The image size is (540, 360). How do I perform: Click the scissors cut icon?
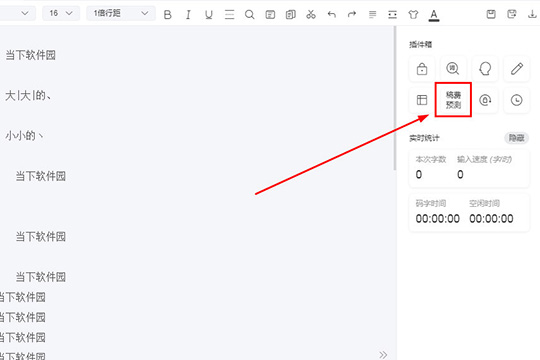pos(311,14)
